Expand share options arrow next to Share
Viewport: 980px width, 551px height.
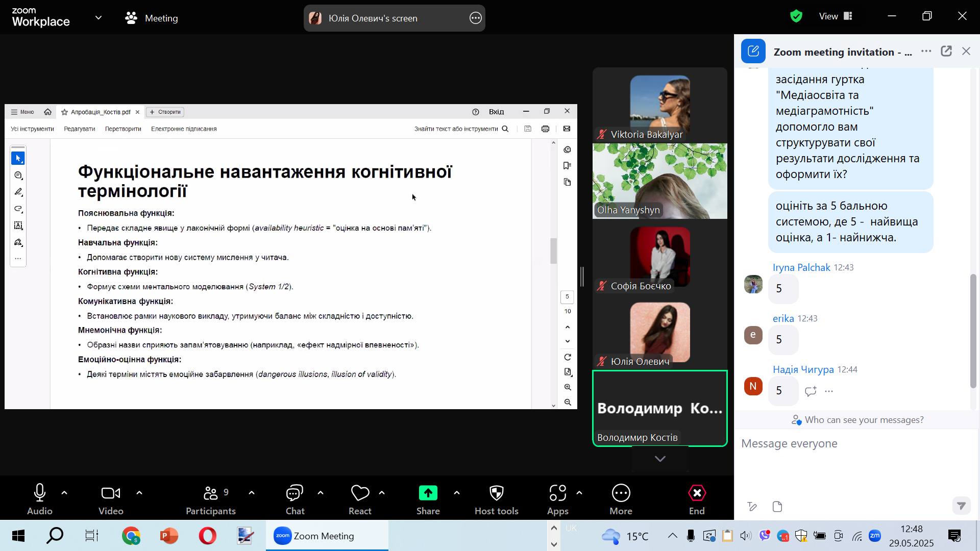(457, 493)
